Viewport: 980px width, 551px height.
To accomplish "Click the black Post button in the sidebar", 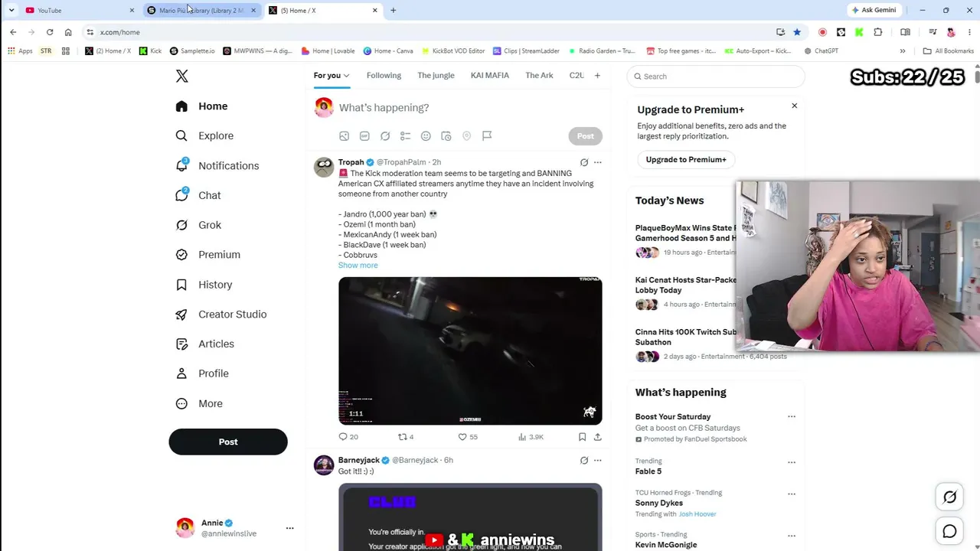I will 228,442.
